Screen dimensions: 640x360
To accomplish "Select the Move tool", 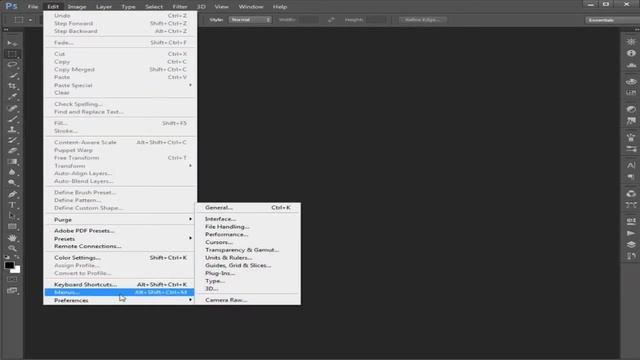I will click(12, 43).
